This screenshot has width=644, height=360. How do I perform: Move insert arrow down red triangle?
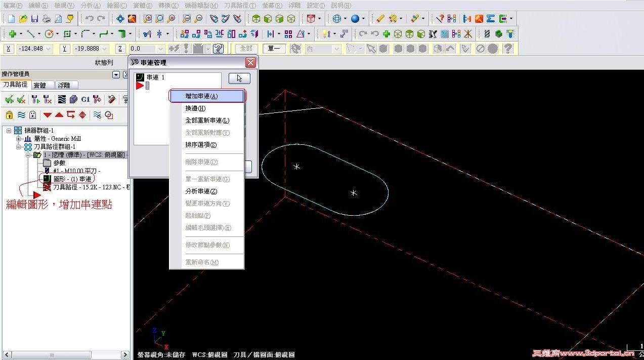(48, 115)
